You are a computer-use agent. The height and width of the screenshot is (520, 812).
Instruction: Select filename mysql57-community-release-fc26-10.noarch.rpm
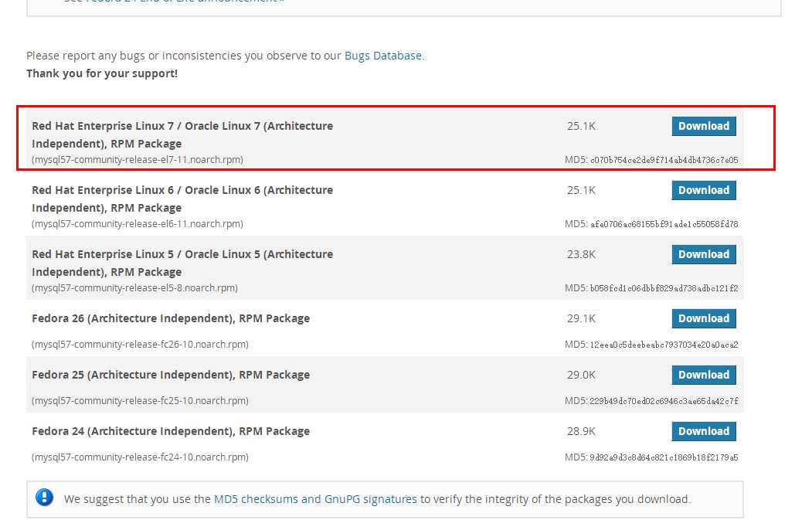[x=140, y=345]
